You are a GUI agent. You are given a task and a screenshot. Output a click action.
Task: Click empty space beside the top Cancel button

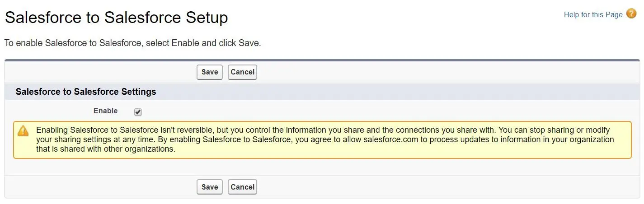pyautogui.click(x=407, y=72)
